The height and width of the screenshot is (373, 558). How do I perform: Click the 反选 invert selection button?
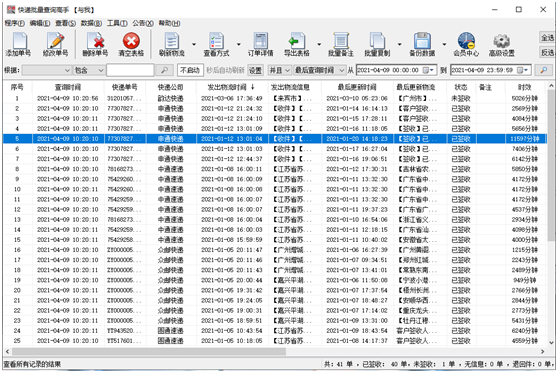pyautogui.click(x=547, y=52)
